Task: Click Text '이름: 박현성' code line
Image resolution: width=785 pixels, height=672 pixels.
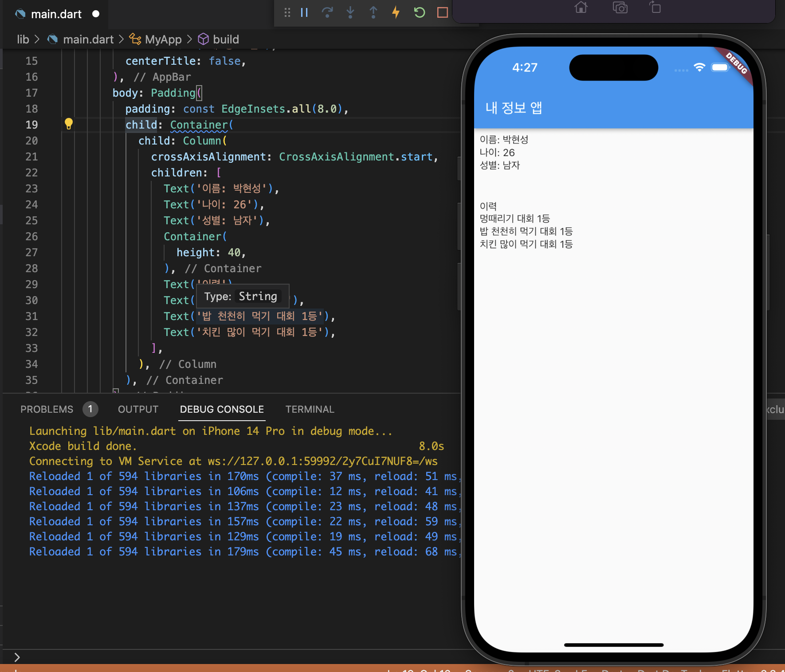Action: (221, 188)
